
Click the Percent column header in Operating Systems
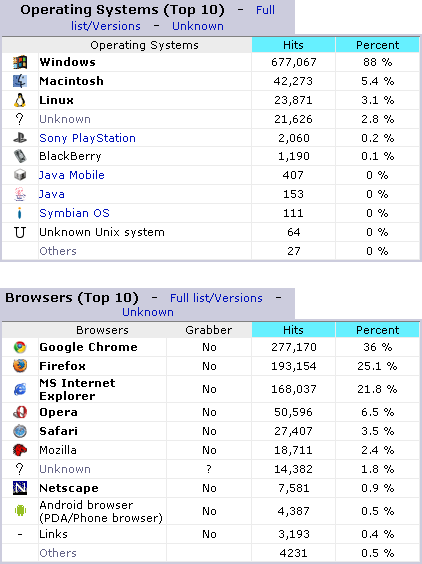377,45
